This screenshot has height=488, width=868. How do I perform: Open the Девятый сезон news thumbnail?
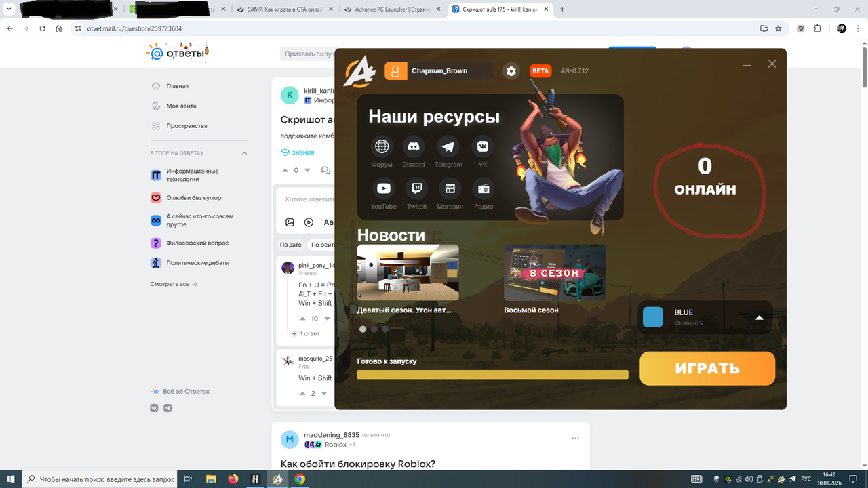pyautogui.click(x=408, y=272)
